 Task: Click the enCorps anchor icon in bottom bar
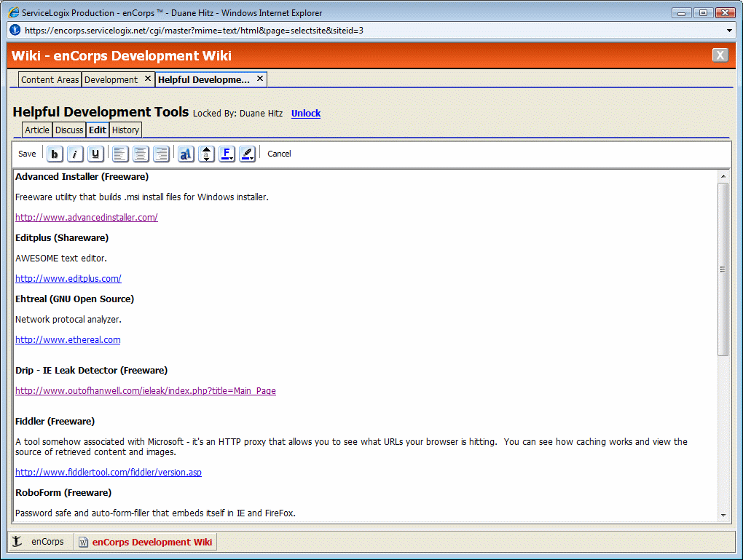17,542
